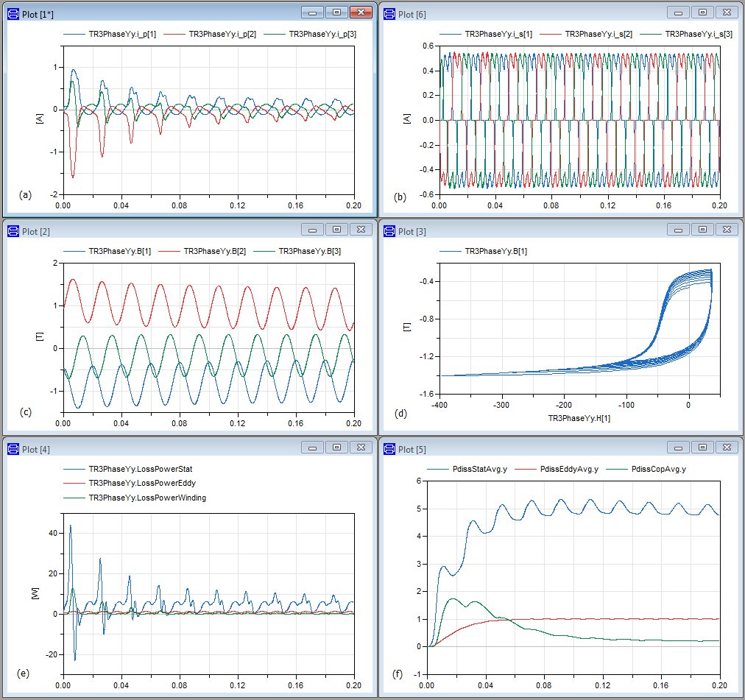Select the TR3PhaseYy.LossPowerWinding legend entry
745x700 pixels.
146,498
